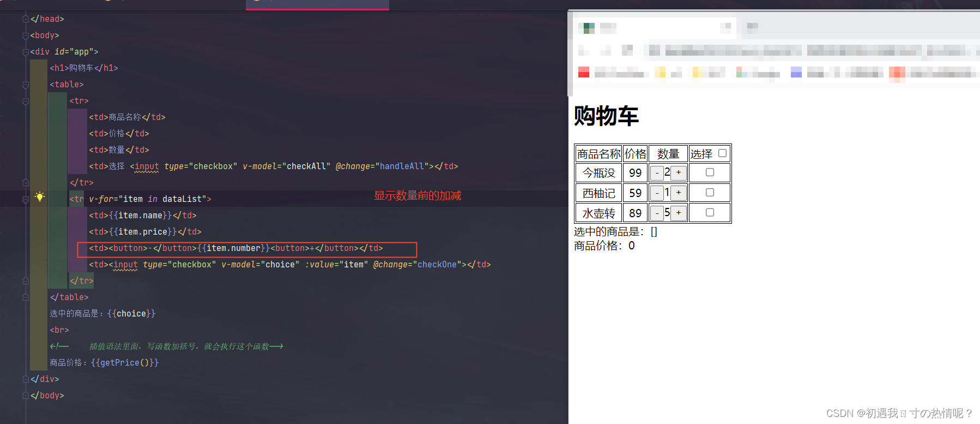This screenshot has width=980, height=424.
Task: Click the 西柚记 product name cell
Action: pyautogui.click(x=598, y=193)
